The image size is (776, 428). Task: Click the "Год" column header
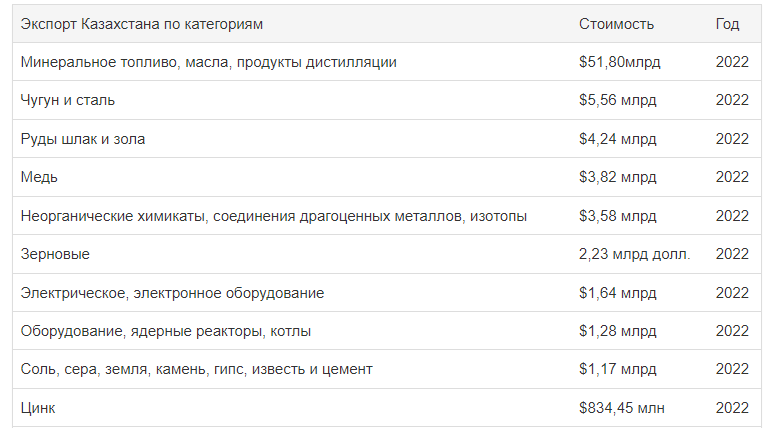727,24
